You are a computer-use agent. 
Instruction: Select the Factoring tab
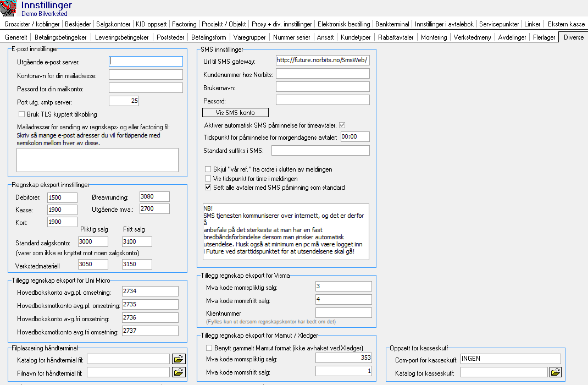tap(184, 24)
